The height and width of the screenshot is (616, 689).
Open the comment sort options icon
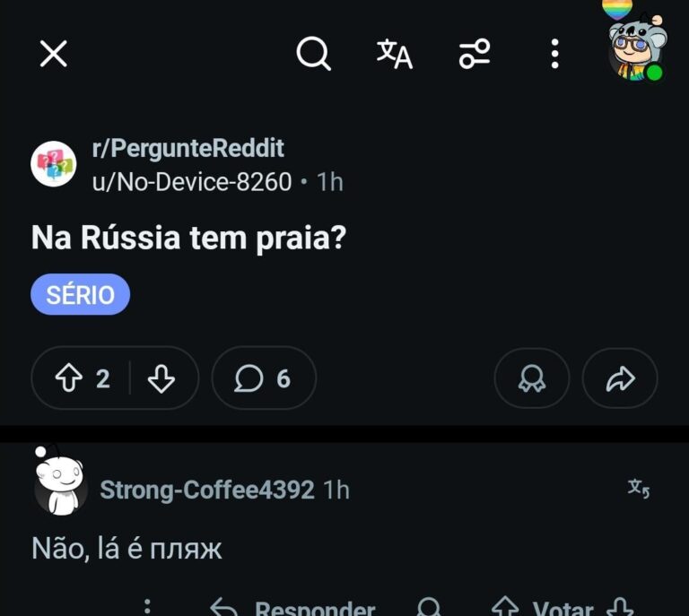tap(474, 55)
